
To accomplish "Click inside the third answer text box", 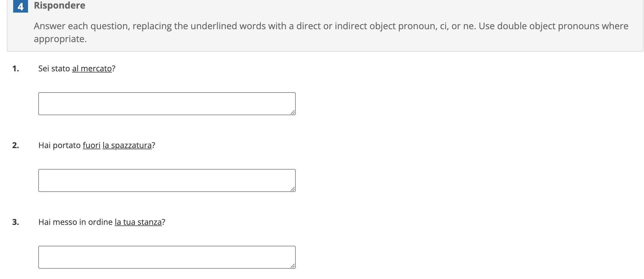I will coord(167,257).
